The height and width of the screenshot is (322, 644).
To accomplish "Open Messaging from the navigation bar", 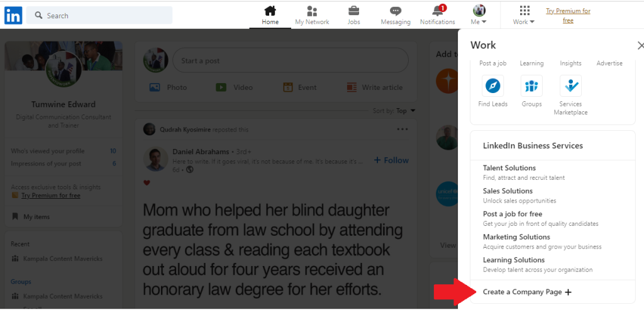I will [x=396, y=16].
